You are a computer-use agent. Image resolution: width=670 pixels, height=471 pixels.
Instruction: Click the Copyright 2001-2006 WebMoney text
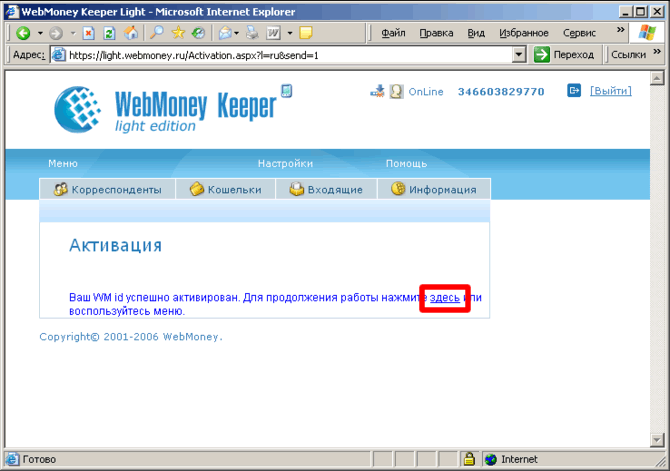tap(131, 337)
